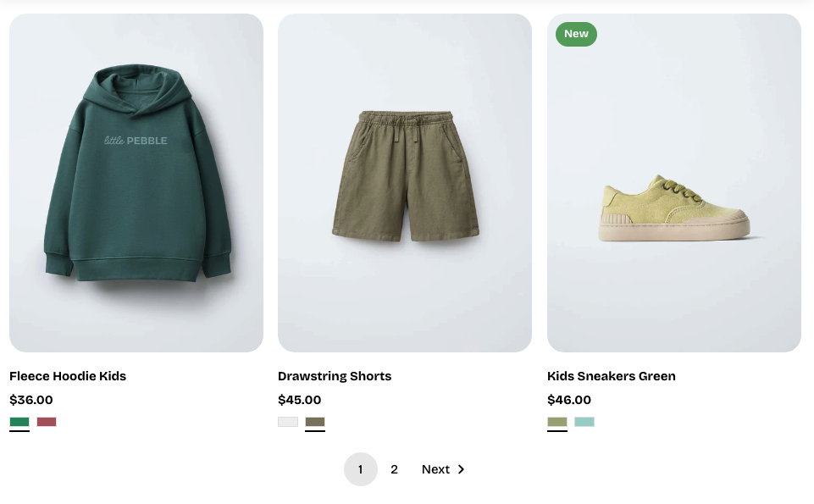Screen dimensions: 814x504
Task: Go to pagination page 2
Action: [394, 469]
